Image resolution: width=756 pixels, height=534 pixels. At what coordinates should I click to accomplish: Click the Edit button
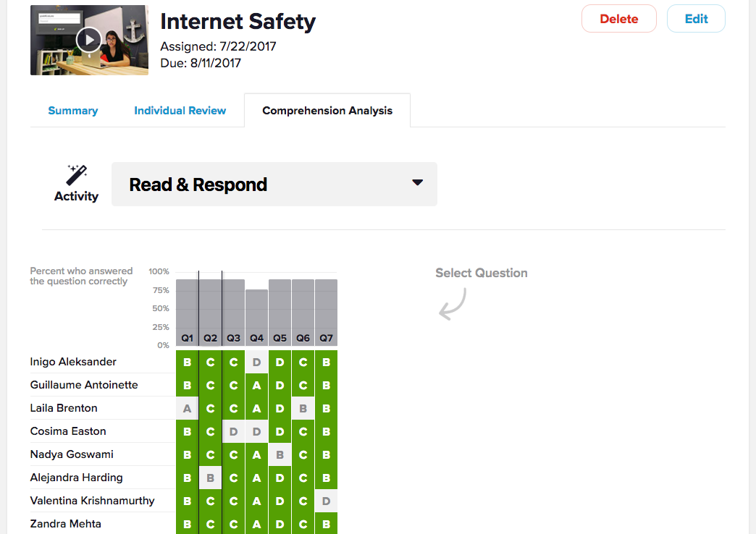pyautogui.click(x=696, y=19)
